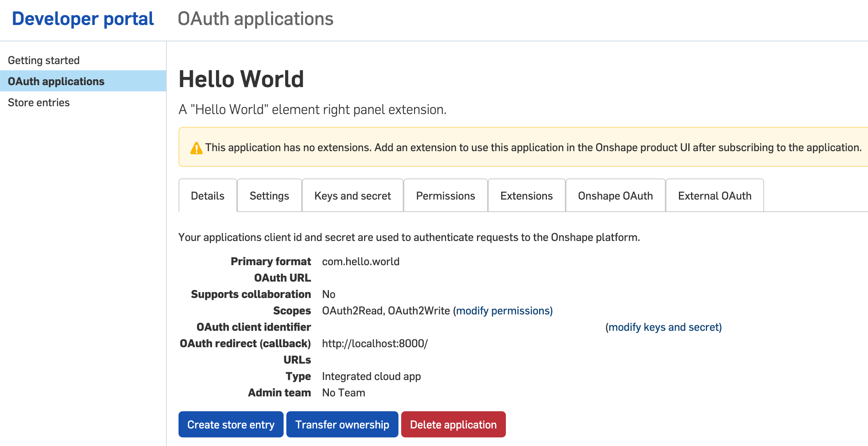
Task: Open Store entries from the sidebar
Action: tap(39, 102)
